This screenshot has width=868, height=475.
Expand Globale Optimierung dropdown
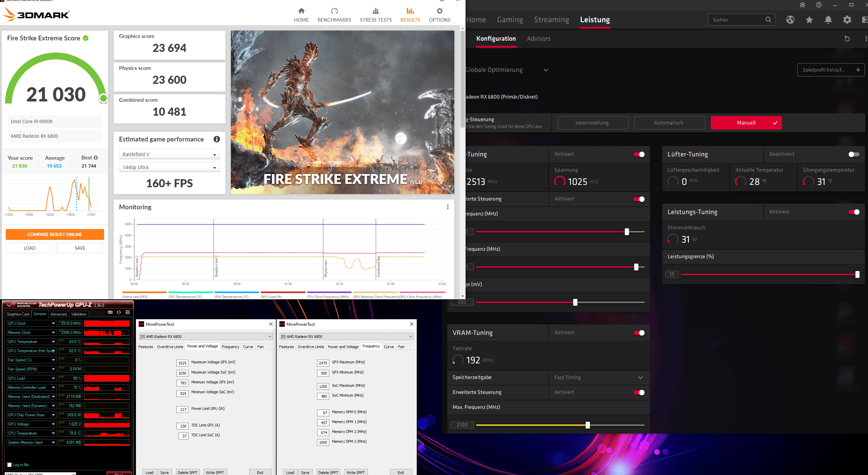click(x=544, y=70)
